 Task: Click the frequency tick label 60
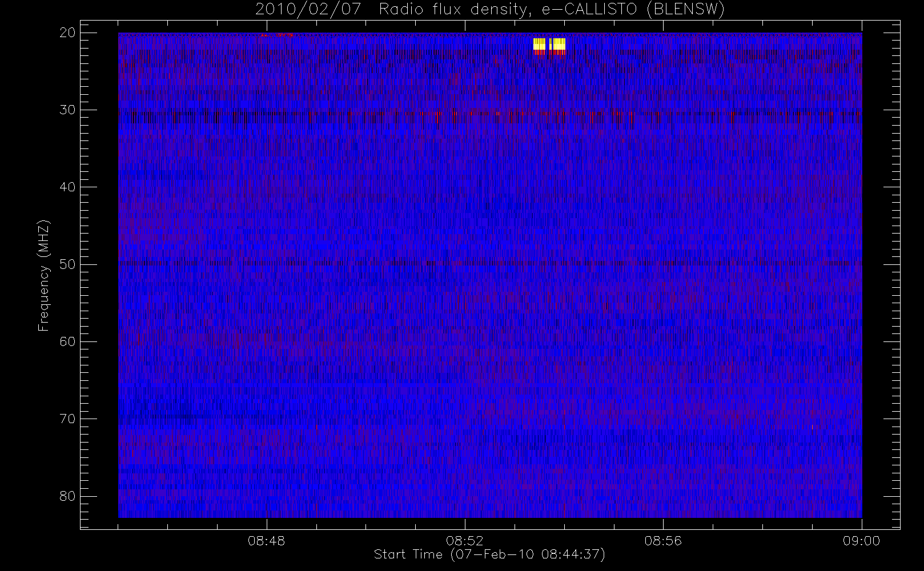[x=67, y=341]
